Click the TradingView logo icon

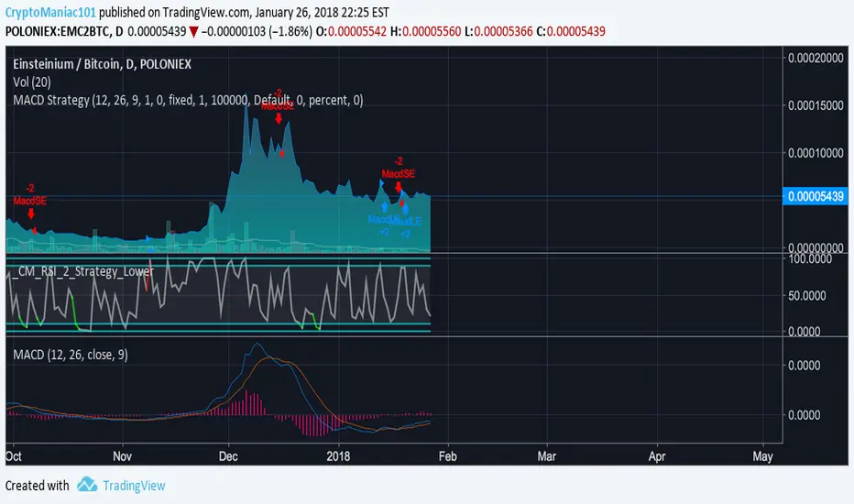(87, 485)
